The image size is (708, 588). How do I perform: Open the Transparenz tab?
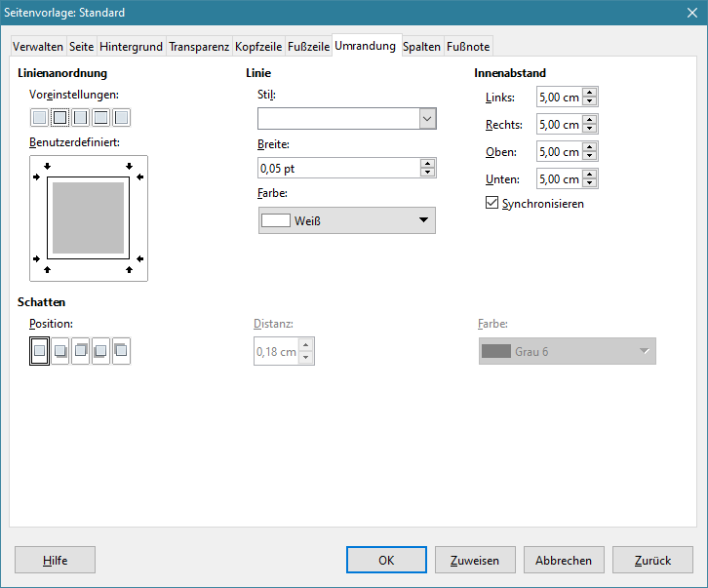199,47
